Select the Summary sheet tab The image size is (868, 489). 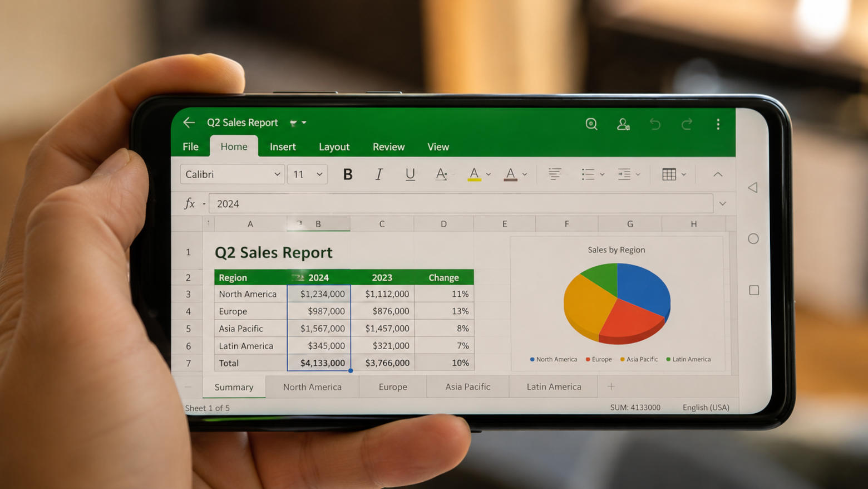[x=234, y=387]
